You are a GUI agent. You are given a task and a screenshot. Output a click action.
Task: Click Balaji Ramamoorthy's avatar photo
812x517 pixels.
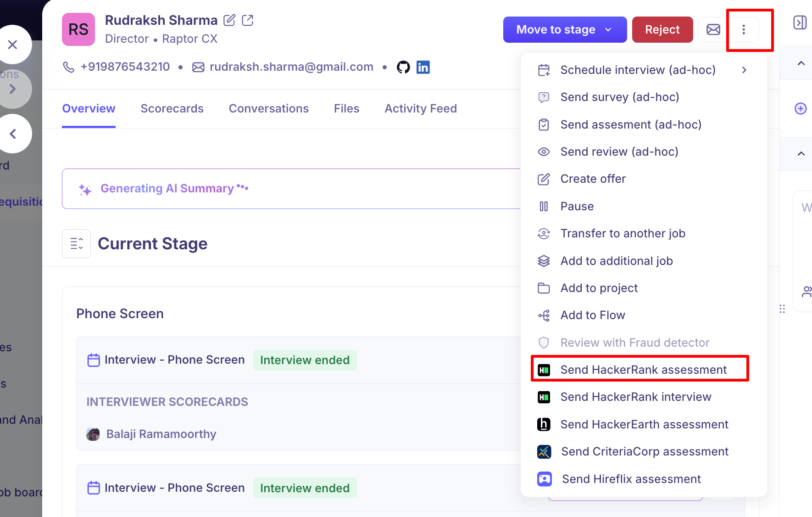pos(93,434)
